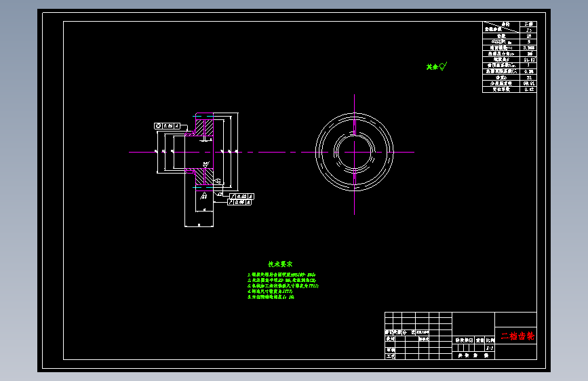Select technical requirement line number 1
This screenshot has height=381, width=588.
[281, 275]
